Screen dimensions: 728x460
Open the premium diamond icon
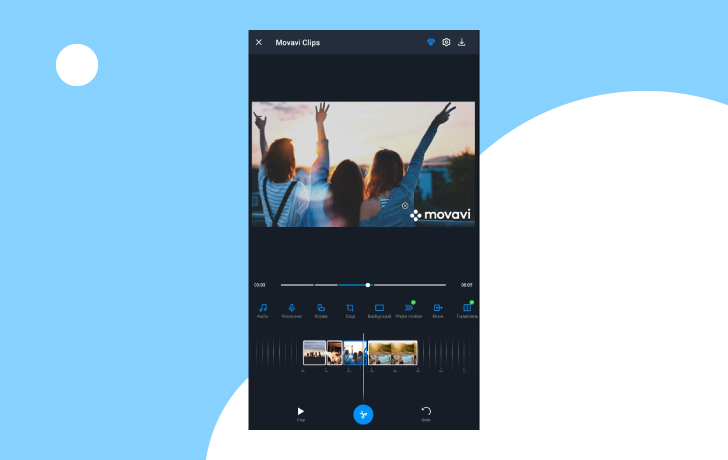click(x=431, y=42)
